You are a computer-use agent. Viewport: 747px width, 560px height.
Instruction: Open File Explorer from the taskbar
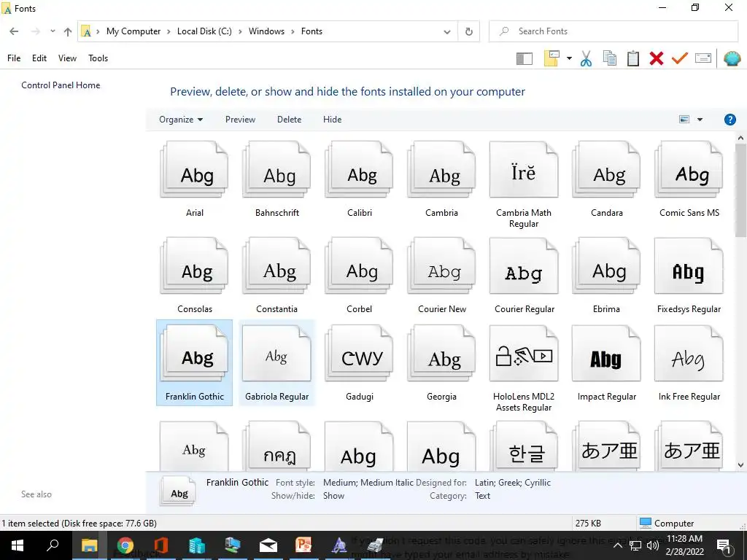(89, 545)
